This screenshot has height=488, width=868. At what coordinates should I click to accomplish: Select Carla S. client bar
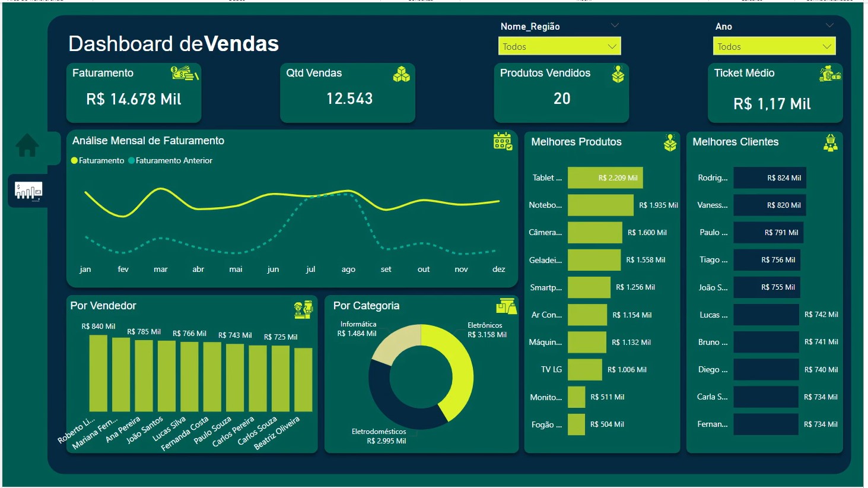[766, 397]
